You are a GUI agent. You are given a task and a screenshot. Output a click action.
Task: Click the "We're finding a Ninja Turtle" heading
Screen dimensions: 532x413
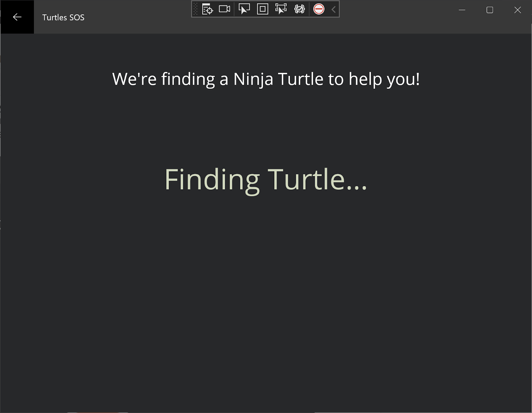266,79
